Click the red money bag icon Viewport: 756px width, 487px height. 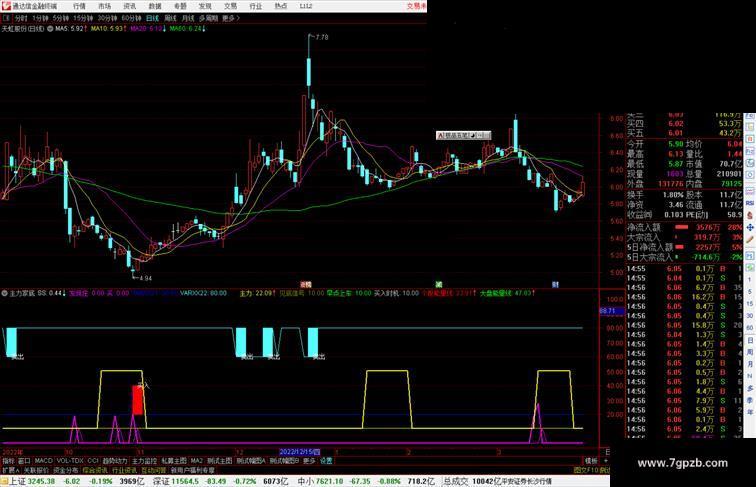click(x=750, y=215)
